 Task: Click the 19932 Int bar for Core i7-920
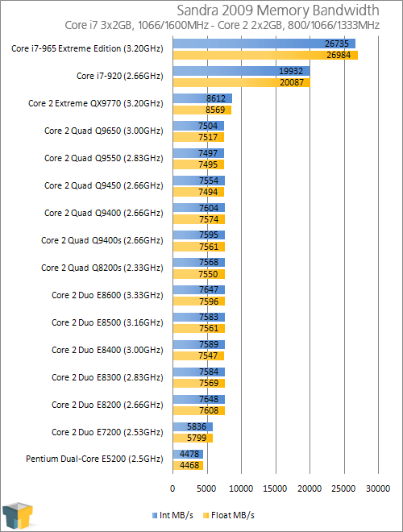(x=241, y=71)
